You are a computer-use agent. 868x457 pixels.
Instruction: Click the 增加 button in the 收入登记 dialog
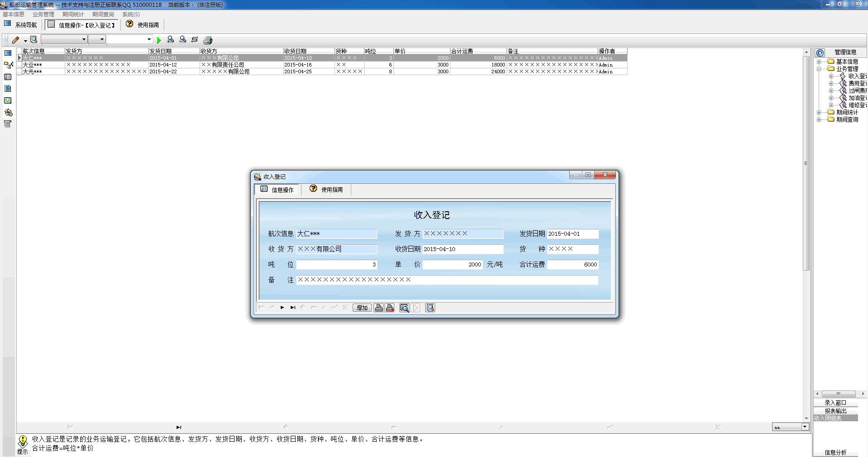[362, 308]
